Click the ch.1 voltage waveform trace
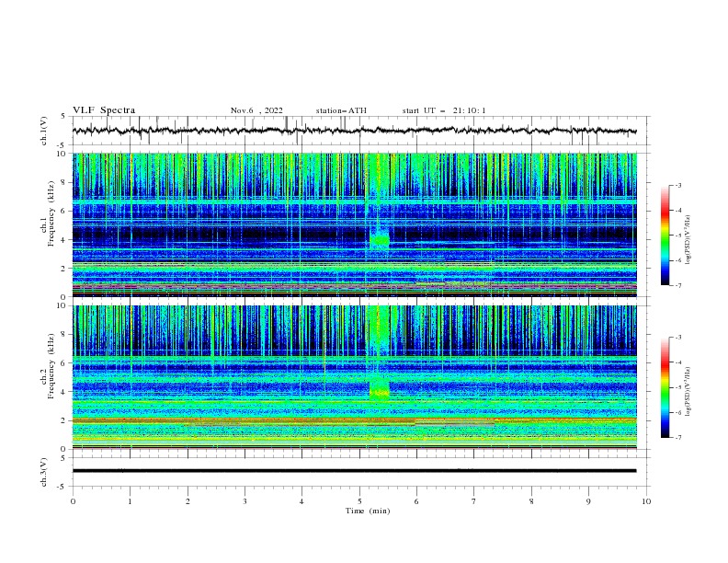 pos(354,131)
